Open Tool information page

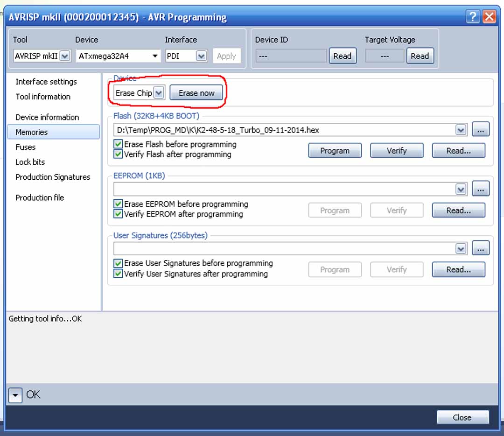[43, 97]
